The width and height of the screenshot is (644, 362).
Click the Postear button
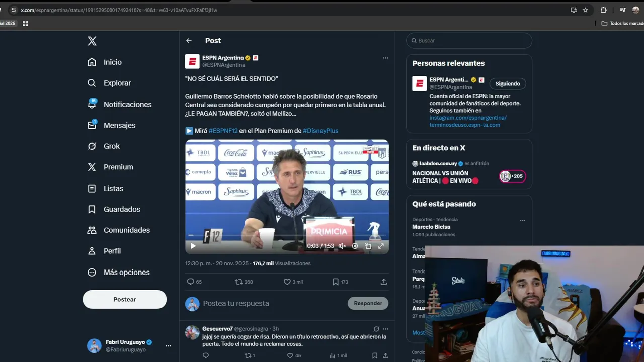tap(125, 299)
